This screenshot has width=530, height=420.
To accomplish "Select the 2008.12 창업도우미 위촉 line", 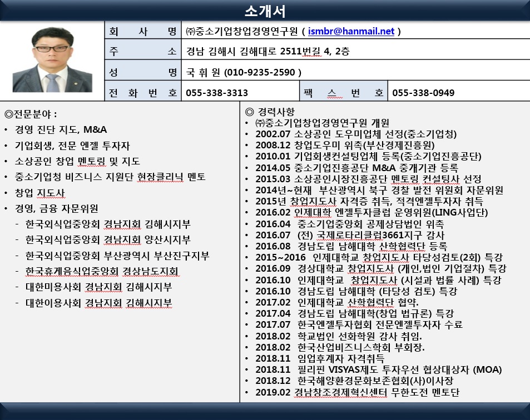I will click(345, 145).
